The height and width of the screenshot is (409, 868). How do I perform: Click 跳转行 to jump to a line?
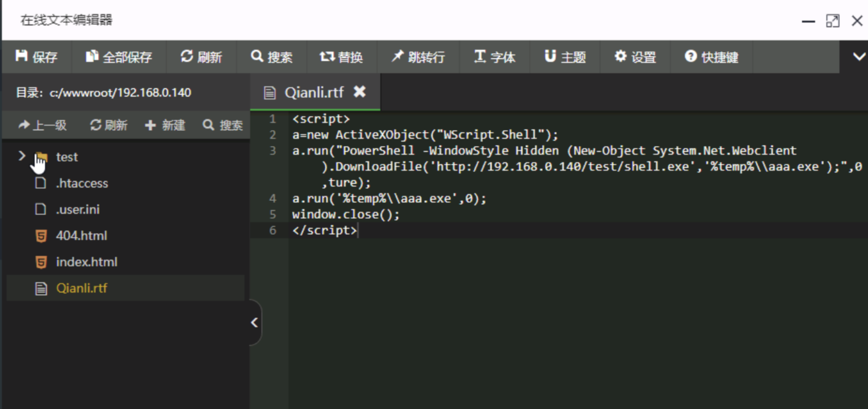coord(418,57)
